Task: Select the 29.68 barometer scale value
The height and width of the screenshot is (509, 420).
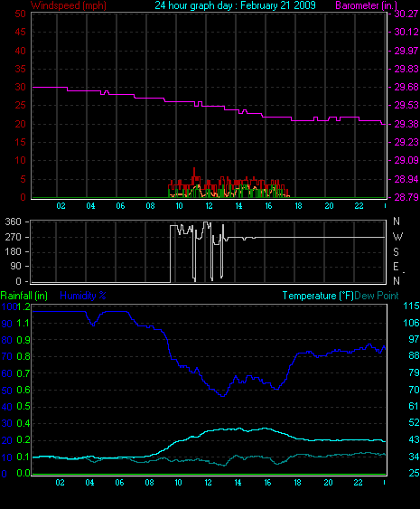Action: (406, 87)
